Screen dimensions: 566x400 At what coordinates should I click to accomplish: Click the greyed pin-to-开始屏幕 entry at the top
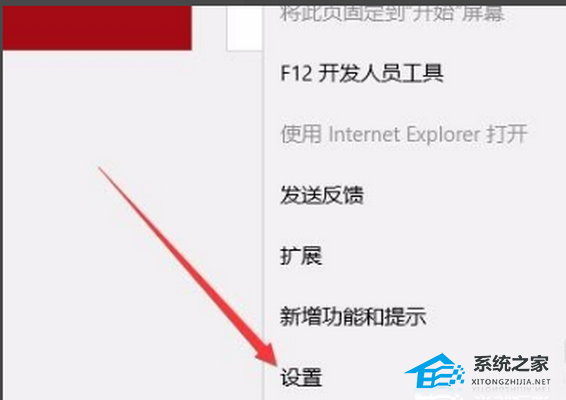(x=392, y=14)
